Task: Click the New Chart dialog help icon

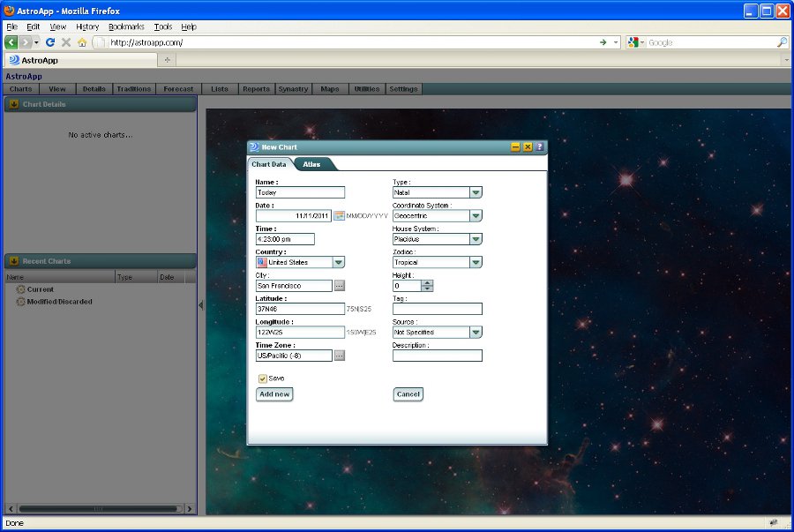Action: tap(539, 147)
